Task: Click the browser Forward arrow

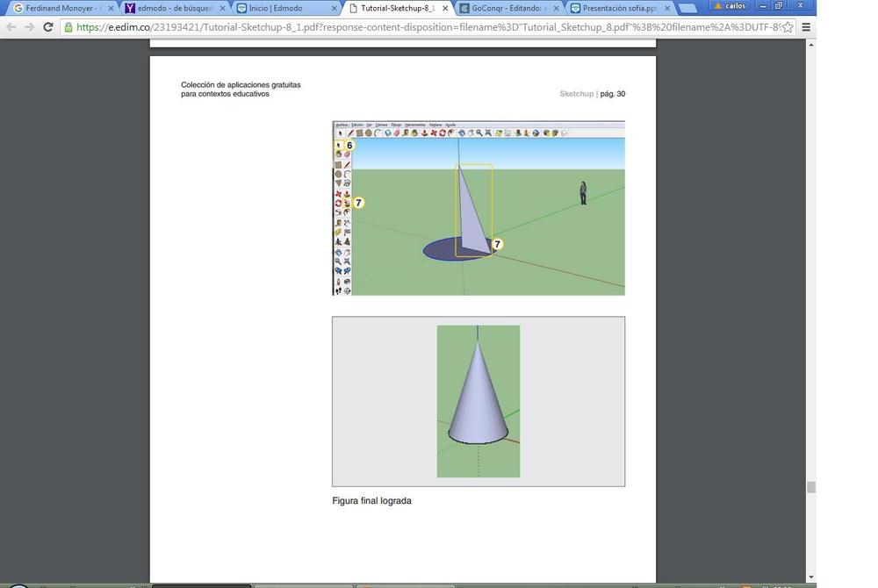Action: click(29, 27)
